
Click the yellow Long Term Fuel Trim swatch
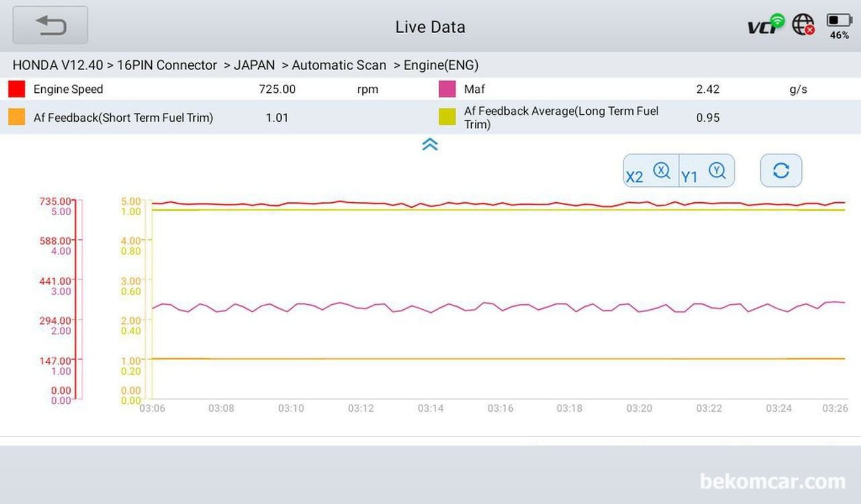point(447,117)
